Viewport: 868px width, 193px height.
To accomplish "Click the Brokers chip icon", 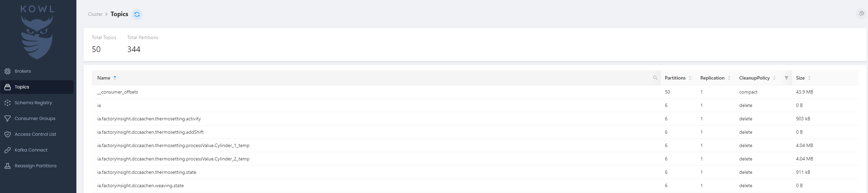I will point(8,71).
